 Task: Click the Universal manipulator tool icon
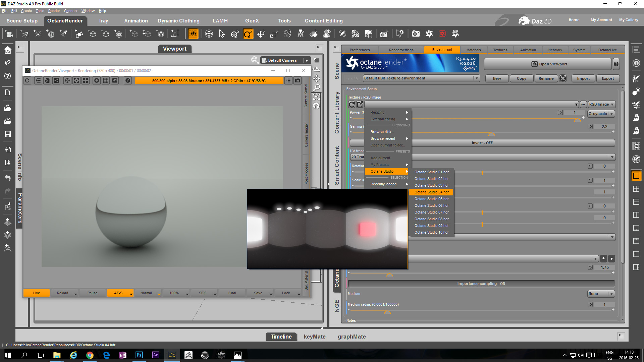(x=209, y=34)
